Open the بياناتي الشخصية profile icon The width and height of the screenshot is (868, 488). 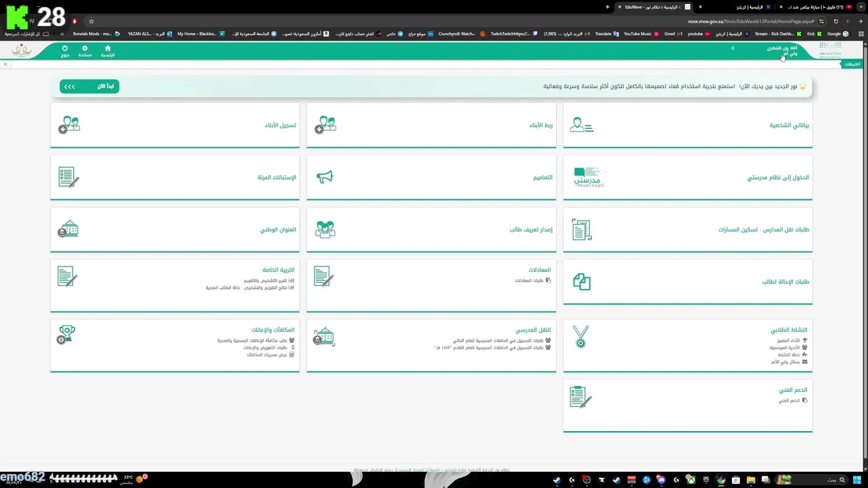click(582, 125)
